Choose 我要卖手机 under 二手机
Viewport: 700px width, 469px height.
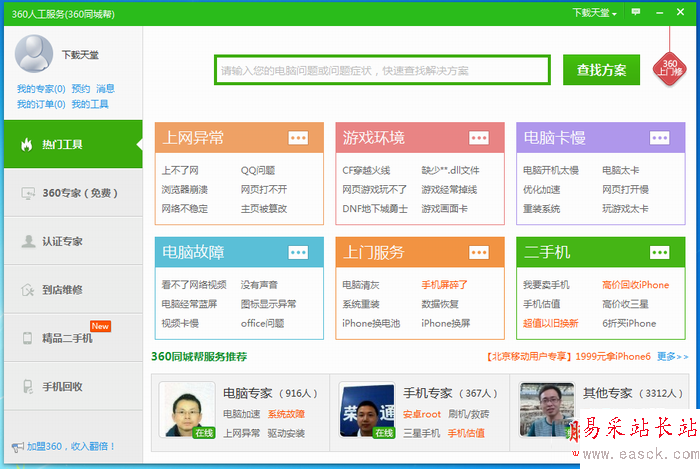[546, 285]
